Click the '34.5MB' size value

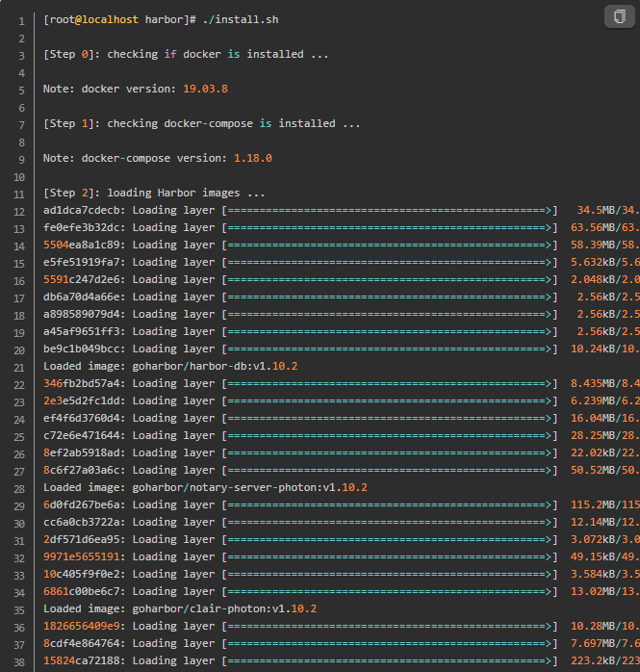point(596,210)
